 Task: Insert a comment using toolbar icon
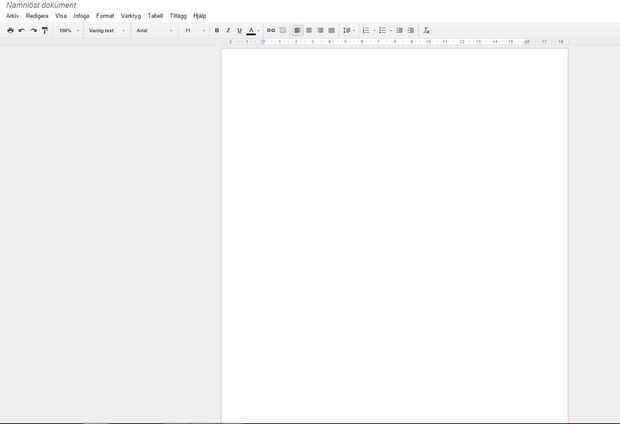click(x=283, y=30)
